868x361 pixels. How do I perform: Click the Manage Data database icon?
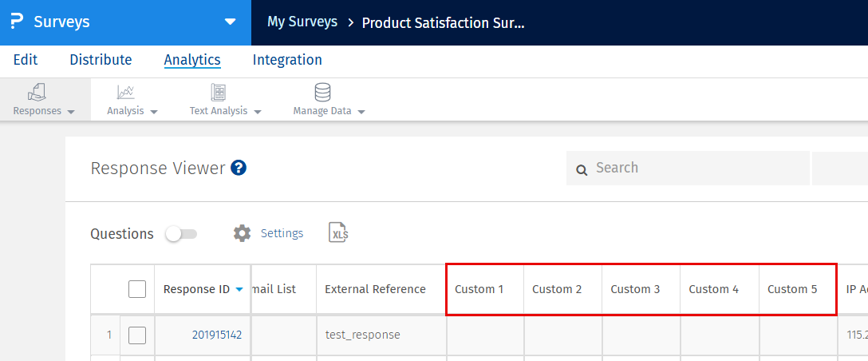(322, 92)
